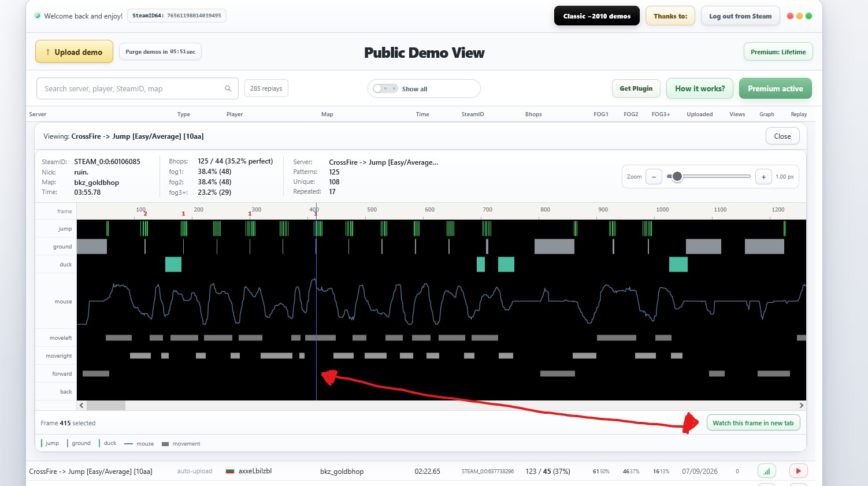Sort by the Map column header
The width and height of the screenshot is (868, 486).
pos(327,114)
